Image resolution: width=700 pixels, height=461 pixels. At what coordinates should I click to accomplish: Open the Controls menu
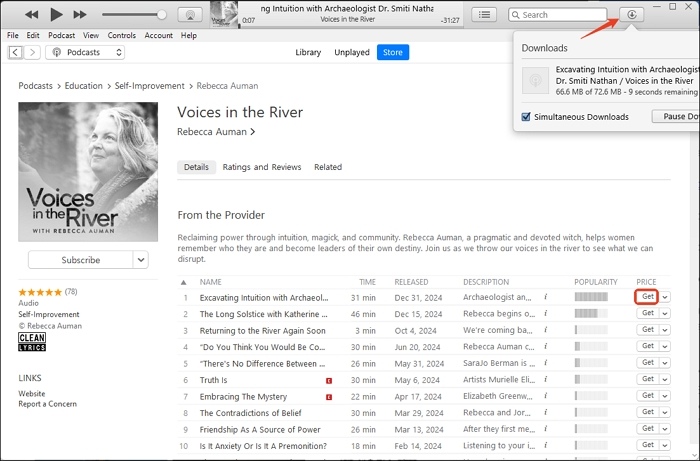click(x=121, y=35)
